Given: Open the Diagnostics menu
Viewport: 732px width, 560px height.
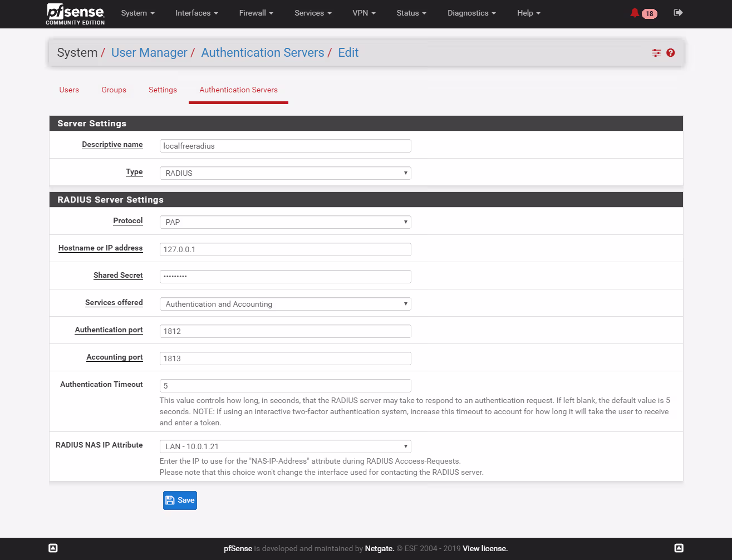Looking at the screenshot, I should 471,13.
